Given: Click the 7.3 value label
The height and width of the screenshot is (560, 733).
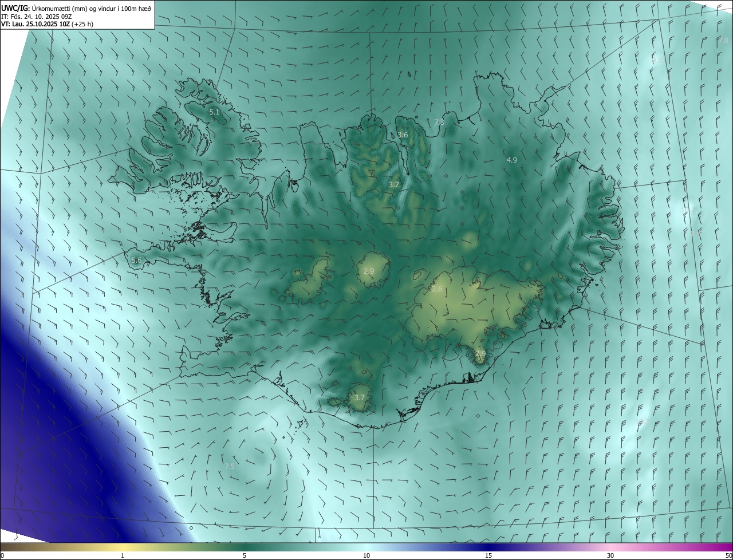Looking at the screenshot, I should 439,122.
